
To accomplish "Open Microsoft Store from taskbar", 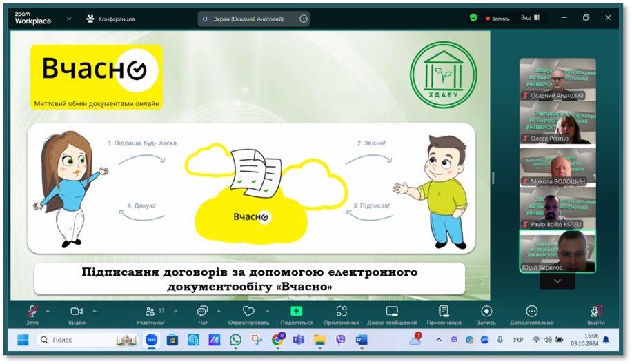I will (x=172, y=341).
